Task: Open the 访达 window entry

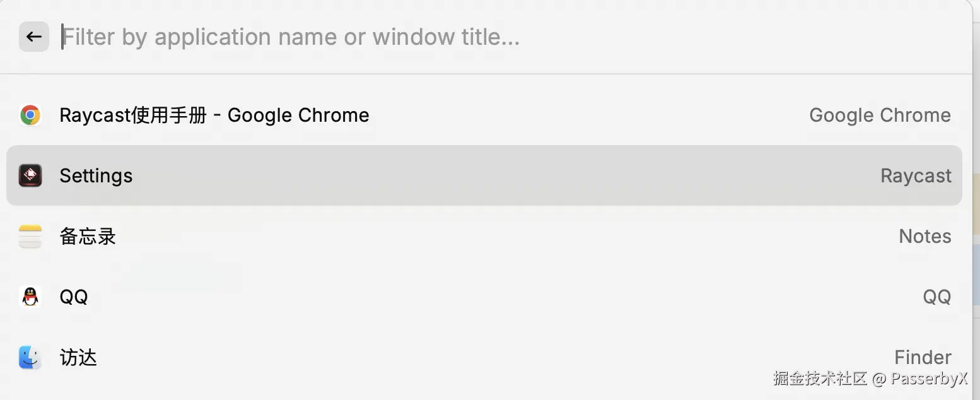Action: (78, 358)
